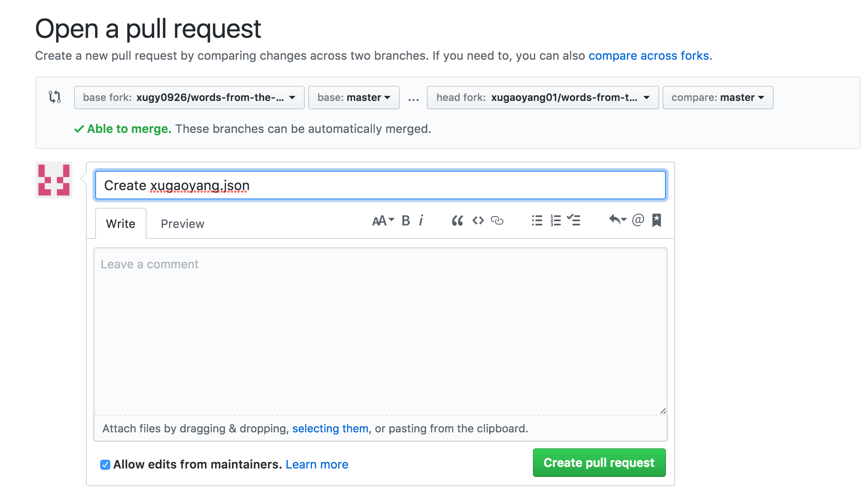Image resolution: width=868 pixels, height=503 pixels.
Task: Open the compare across forks link
Action: (x=648, y=56)
